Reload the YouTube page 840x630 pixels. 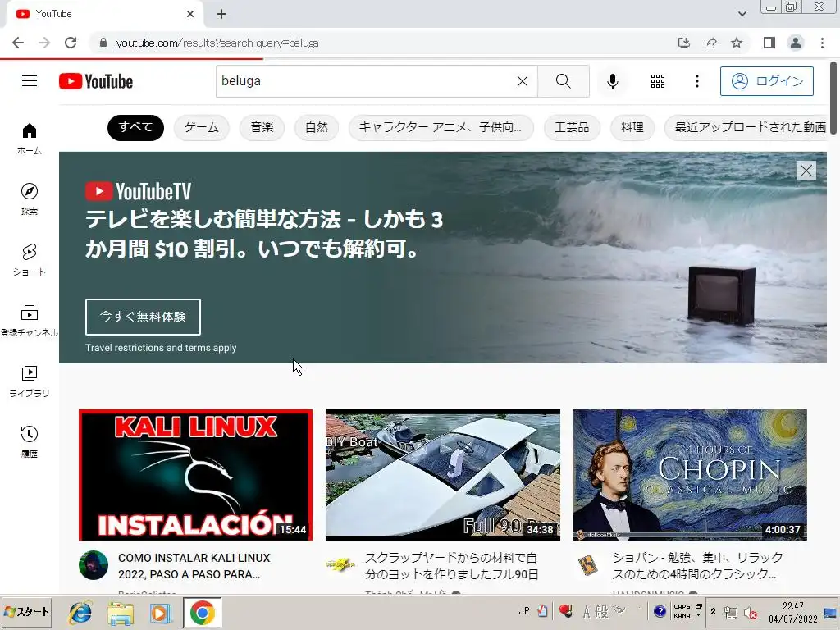[71, 43]
